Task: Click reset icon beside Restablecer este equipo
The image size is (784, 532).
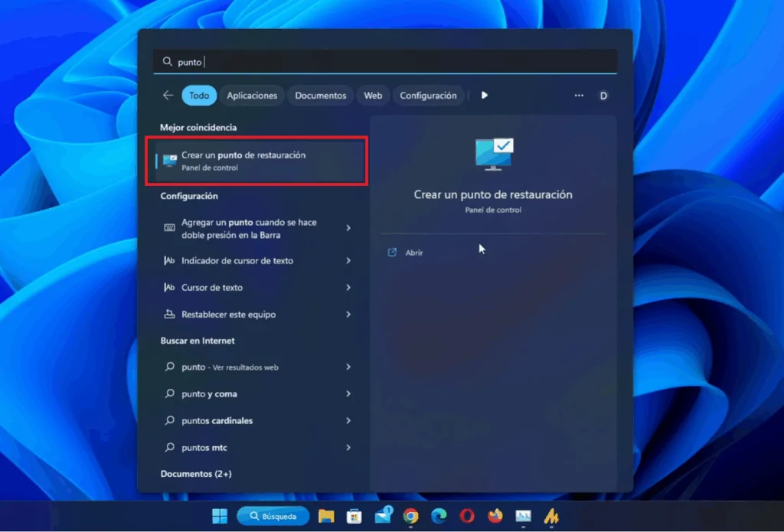Action: pos(169,315)
